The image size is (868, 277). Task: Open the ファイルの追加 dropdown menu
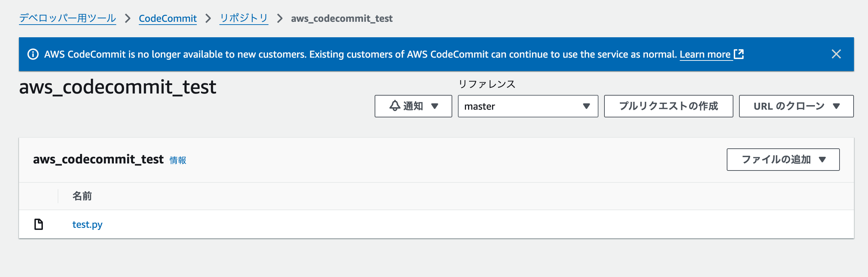point(783,160)
